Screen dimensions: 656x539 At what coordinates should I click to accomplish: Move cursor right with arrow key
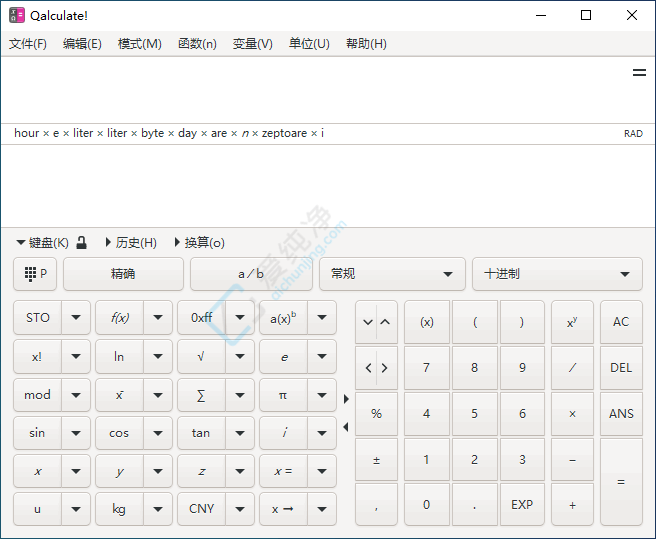pos(385,368)
